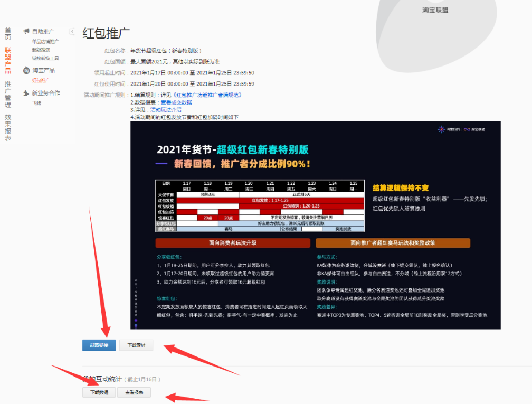Click the 查看报表 button
Viewport: 532px width, 404px height.
(134, 392)
